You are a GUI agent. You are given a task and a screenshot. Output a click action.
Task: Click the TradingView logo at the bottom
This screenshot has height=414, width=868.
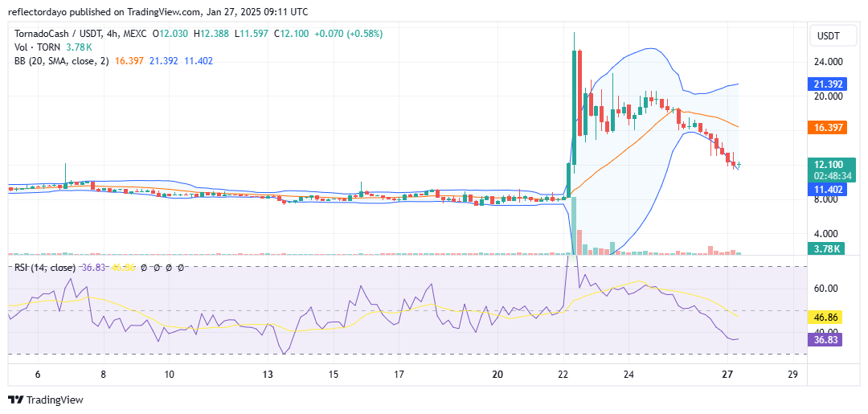click(45, 400)
